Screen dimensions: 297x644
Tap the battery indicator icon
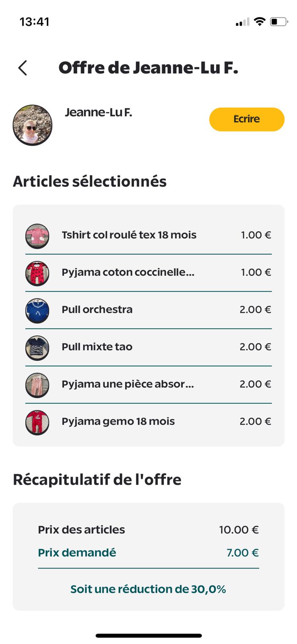coord(278,22)
